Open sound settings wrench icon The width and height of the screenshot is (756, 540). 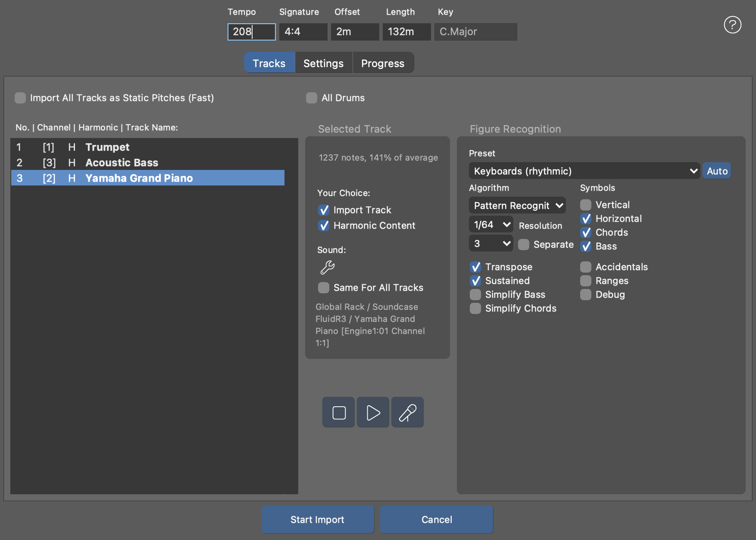[328, 267]
